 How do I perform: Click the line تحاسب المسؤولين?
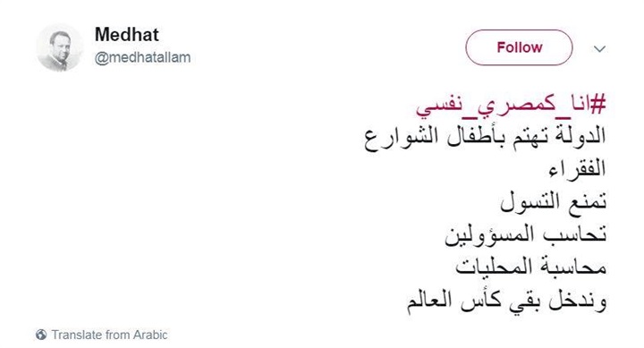(525, 235)
